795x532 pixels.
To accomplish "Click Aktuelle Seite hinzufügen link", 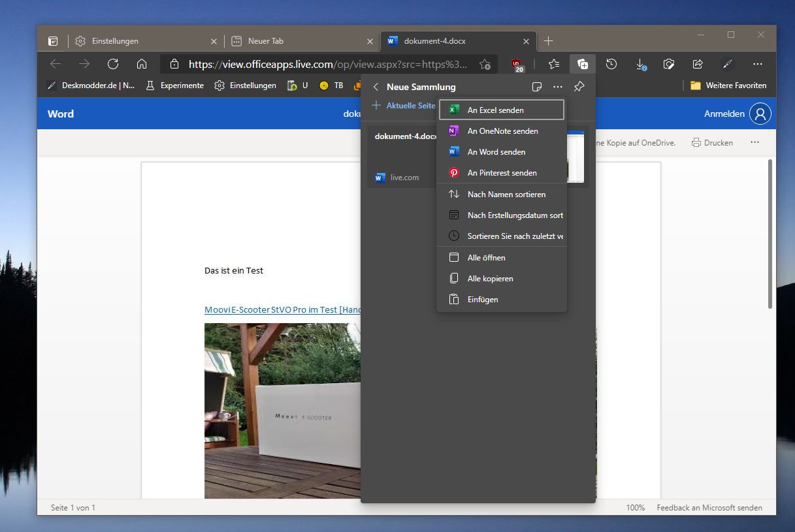I will [404, 106].
